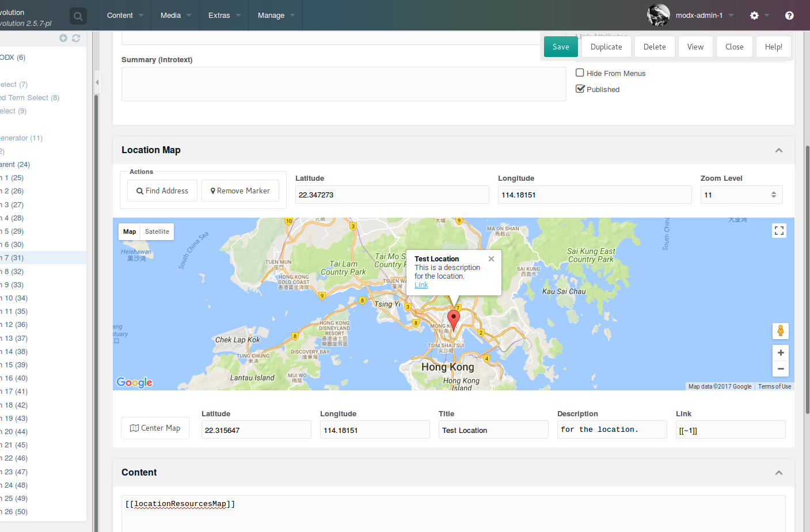Click Center Map button
The image size is (810, 532).
pos(155,428)
